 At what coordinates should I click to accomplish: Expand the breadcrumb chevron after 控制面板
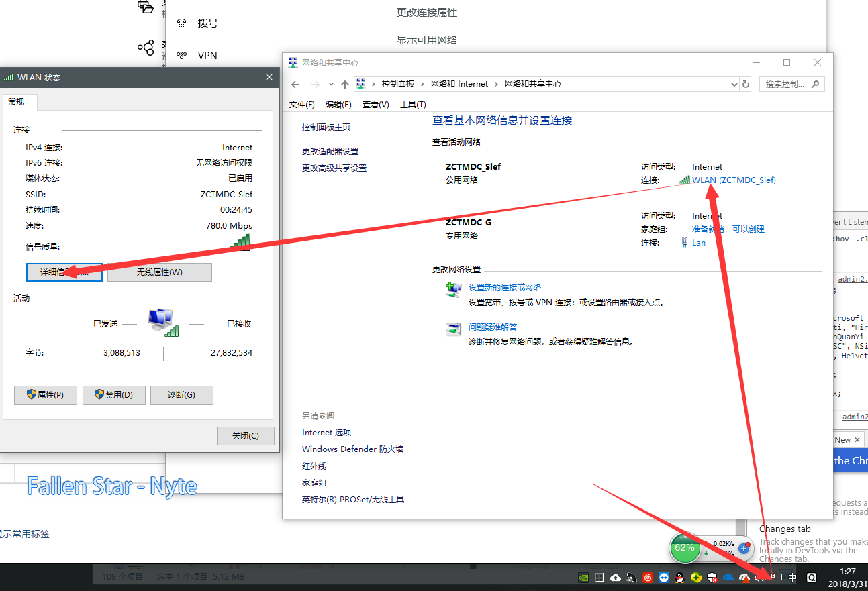(x=424, y=84)
